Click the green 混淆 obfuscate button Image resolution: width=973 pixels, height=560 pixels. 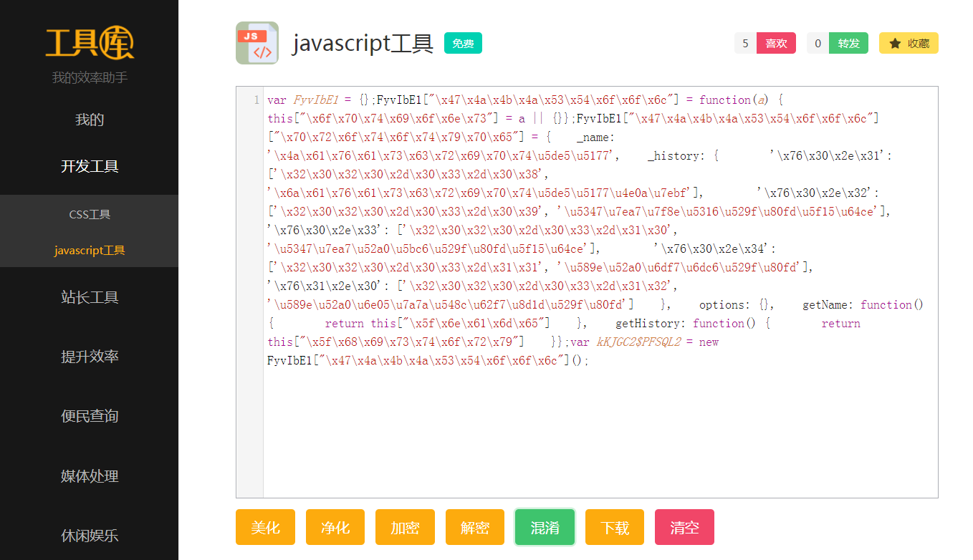pos(545,528)
